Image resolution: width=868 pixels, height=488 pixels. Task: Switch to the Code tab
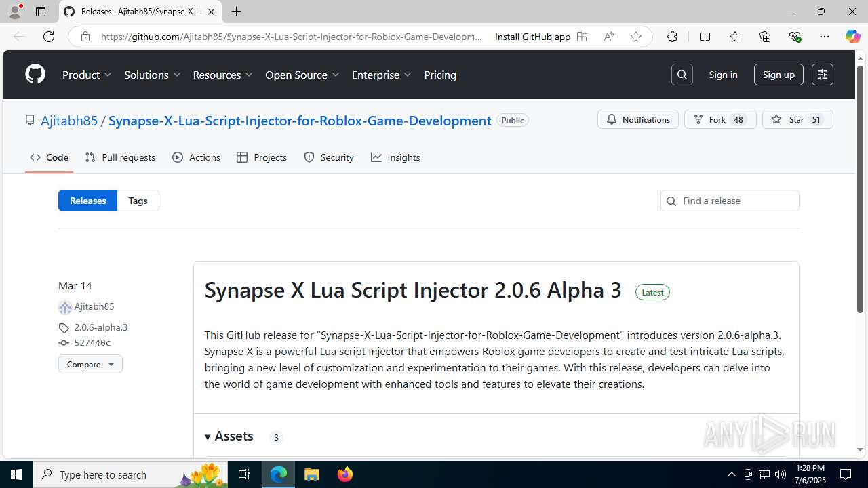tap(49, 157)
